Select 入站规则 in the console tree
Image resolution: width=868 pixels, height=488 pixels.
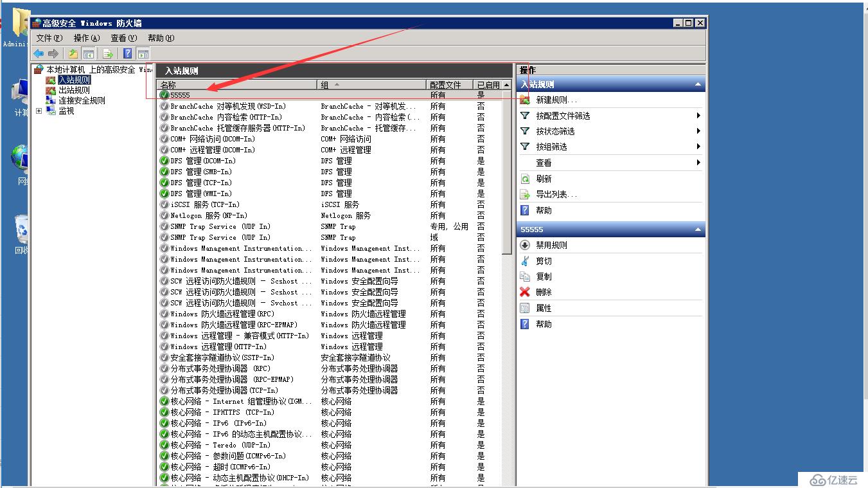pos(75,80)
